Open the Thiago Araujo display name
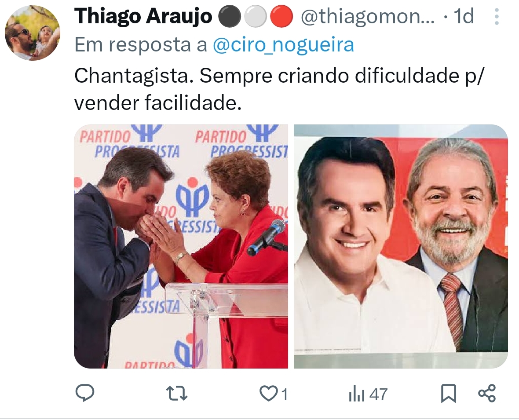Screen dimensions: 519x420 pos(143,16)
